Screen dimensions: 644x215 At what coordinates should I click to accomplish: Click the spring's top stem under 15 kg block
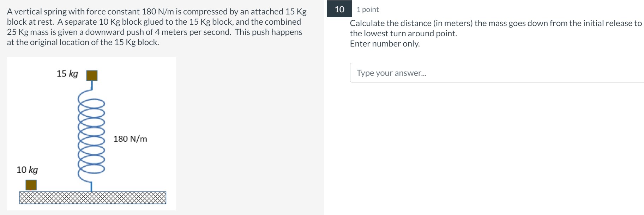tap(92, 85)
